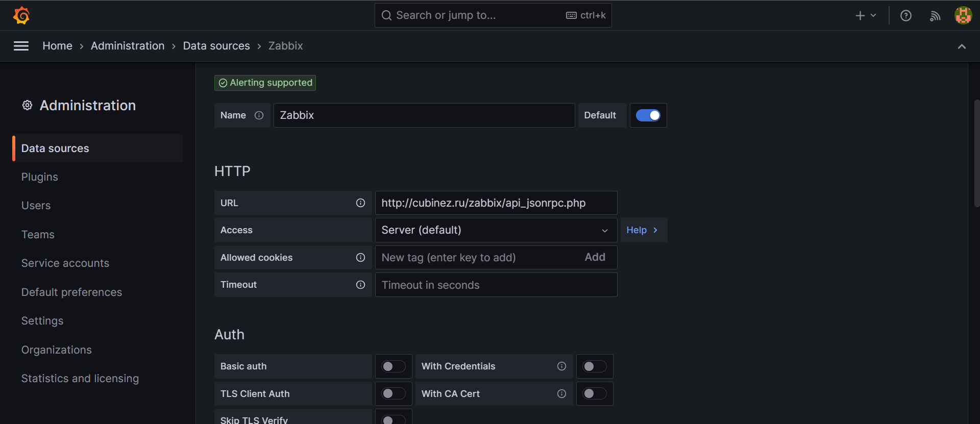The height and width of the screenshot is (424, 980).
Task: Enable the With Credentials switch
Action: pyautogui.click(x=595, y=366)
